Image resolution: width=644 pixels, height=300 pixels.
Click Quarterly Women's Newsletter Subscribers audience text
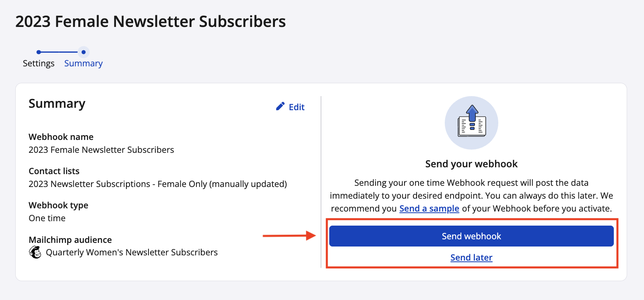[132, 252]
